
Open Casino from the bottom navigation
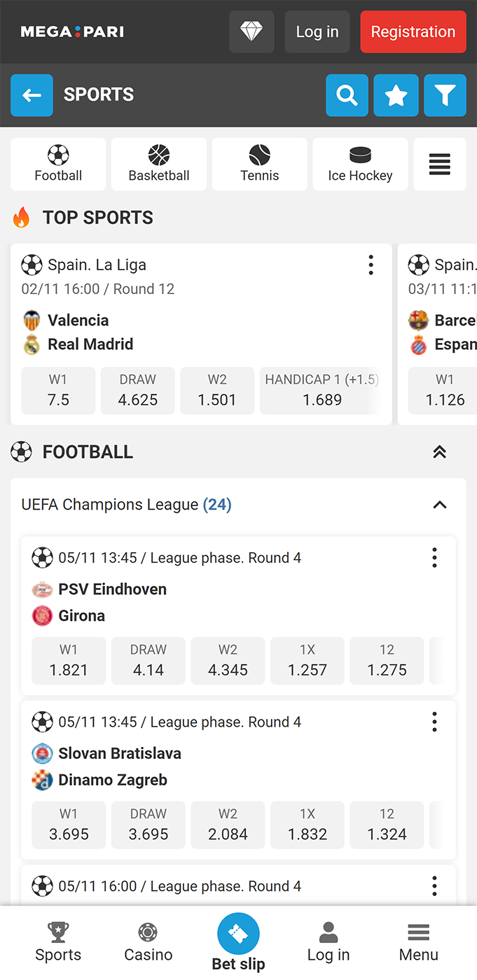click(148, 942)
